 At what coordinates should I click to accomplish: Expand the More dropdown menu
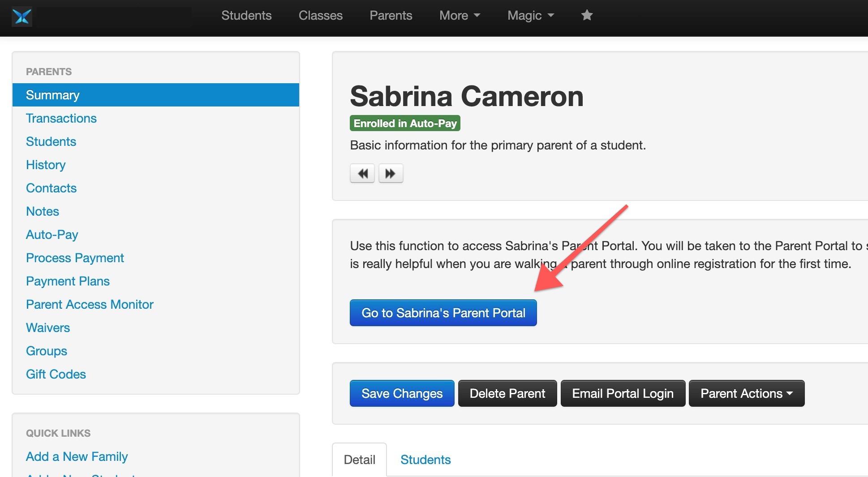460,16
